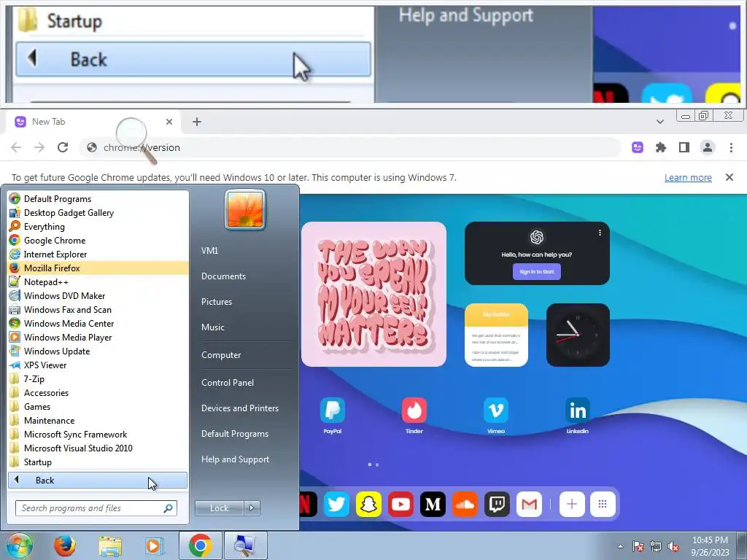Open the Chrome extensions puzzle icon
Image resolution: width=747 pixels, height=560 pixels.
coord(661,147)
